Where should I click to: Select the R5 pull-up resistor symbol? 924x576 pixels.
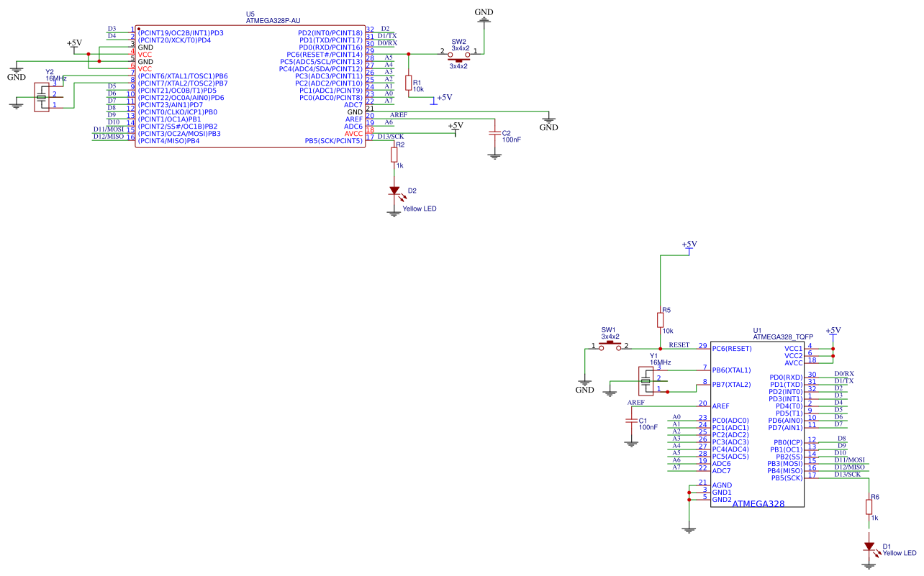click(661, 319)
